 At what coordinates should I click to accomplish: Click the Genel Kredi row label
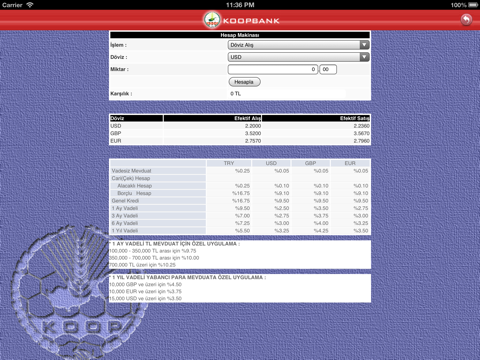click(x=125, y=201)
